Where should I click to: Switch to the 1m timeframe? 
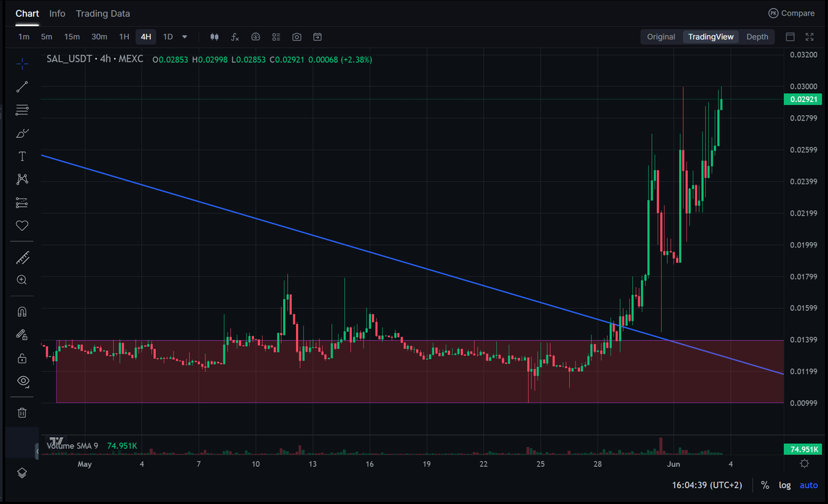click(24, 37)
